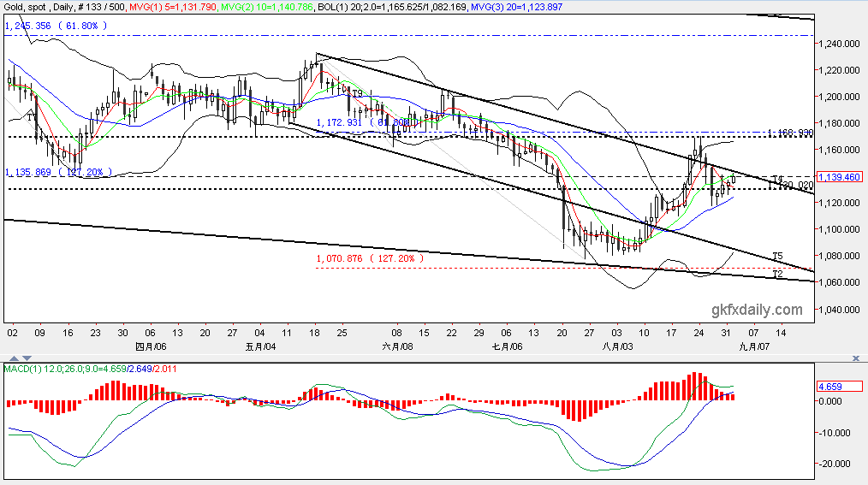Screen dimensions: 868x485
Task: Click the BOL(1) Bollinger indicator label
Action: (x=392, y=7)
